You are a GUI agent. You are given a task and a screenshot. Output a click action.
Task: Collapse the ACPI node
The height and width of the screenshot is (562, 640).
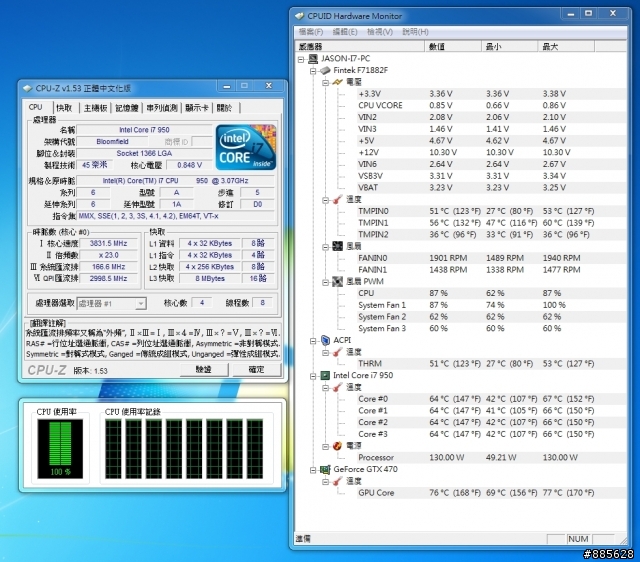[x=313, y=341]
